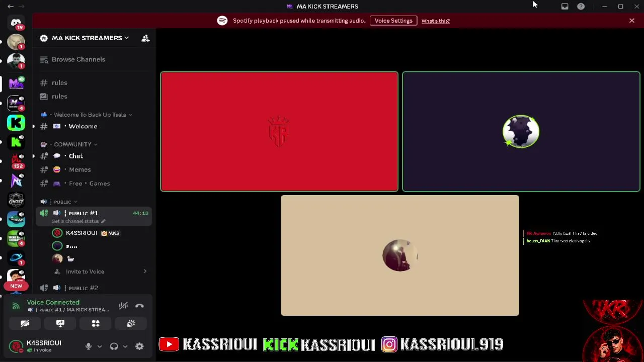Image resolution: width=644 pixels, height=362 pixels.
Task: Toggle camera on in voice panel
Action: click(x=25, y=323)
